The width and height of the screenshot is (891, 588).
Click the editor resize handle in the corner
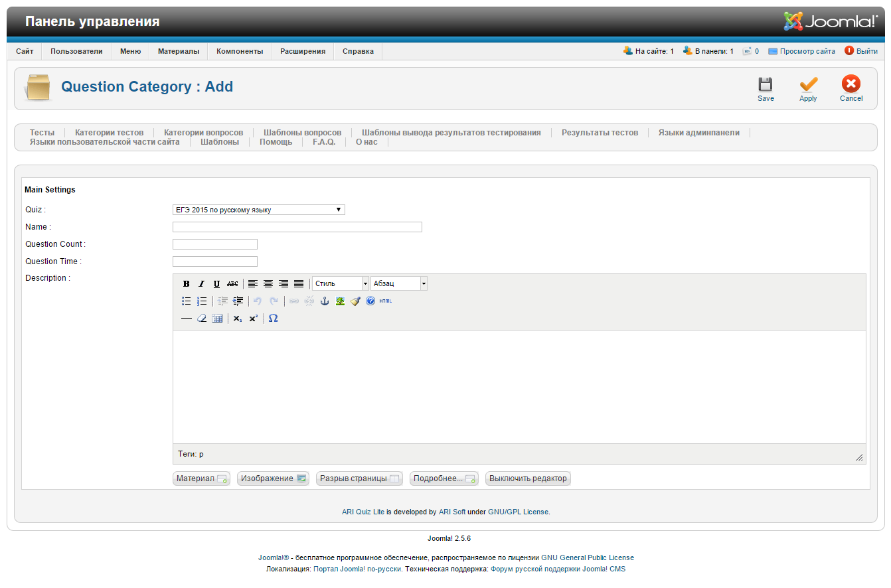coord(859,457)
